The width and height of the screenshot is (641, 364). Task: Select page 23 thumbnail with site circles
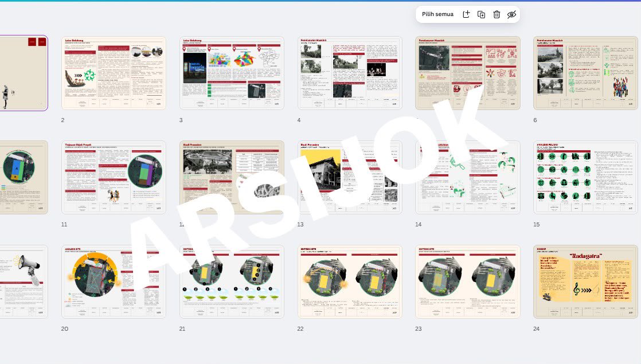point(468,281)
